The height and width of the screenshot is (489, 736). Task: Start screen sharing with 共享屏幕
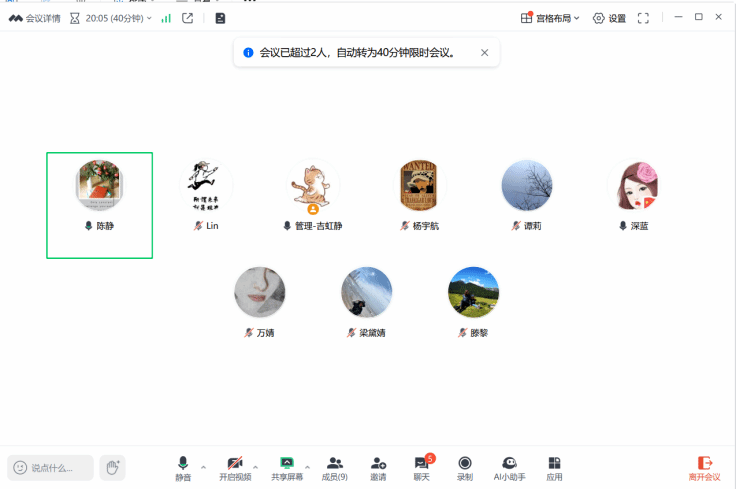tap(287, 467)
